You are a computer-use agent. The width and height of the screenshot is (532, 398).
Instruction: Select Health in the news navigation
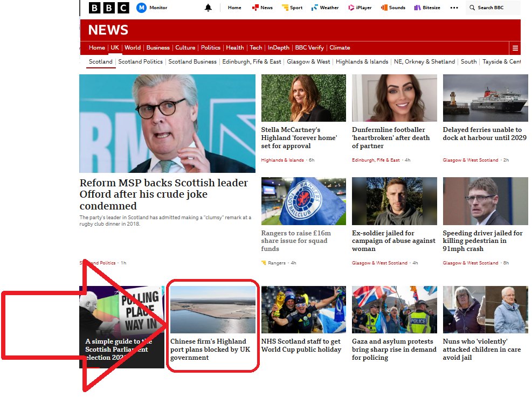pos(235,48)
